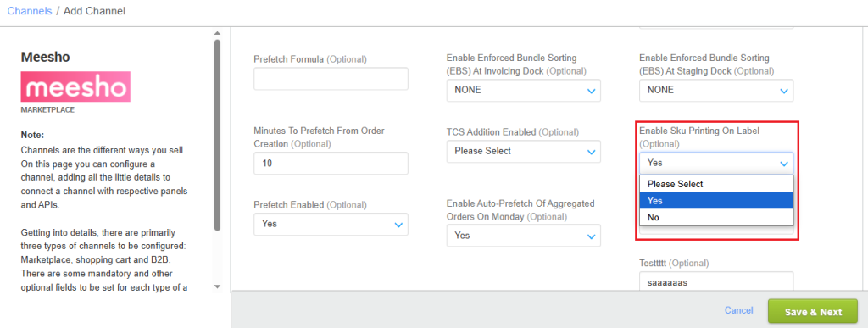This screenshot has width=868, height=328.
Task: Click Testtttt field containing saaaaaas
Action: tap(716, 282)
